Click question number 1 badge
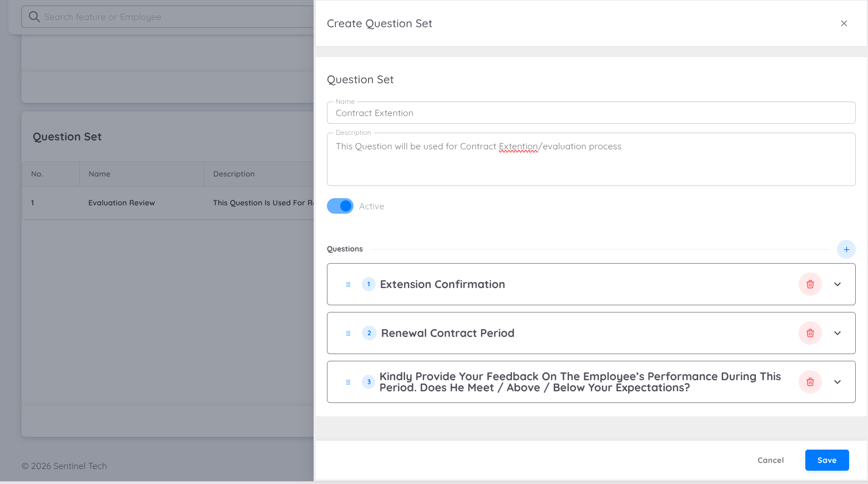The image size is (868, 484). click(369, 284)
